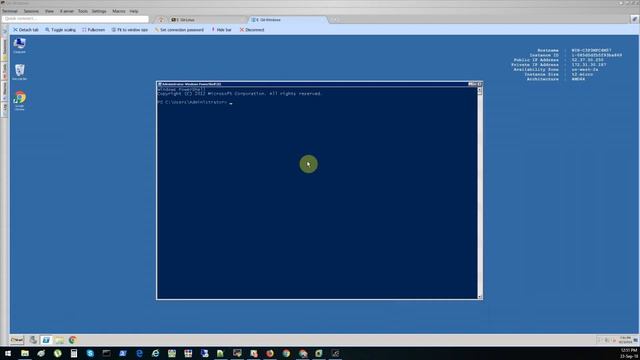Image resolution: width=640 pixels, height=360 pixels.
Task: Select the Git-Windows session tab
Action: coord(288,20)
